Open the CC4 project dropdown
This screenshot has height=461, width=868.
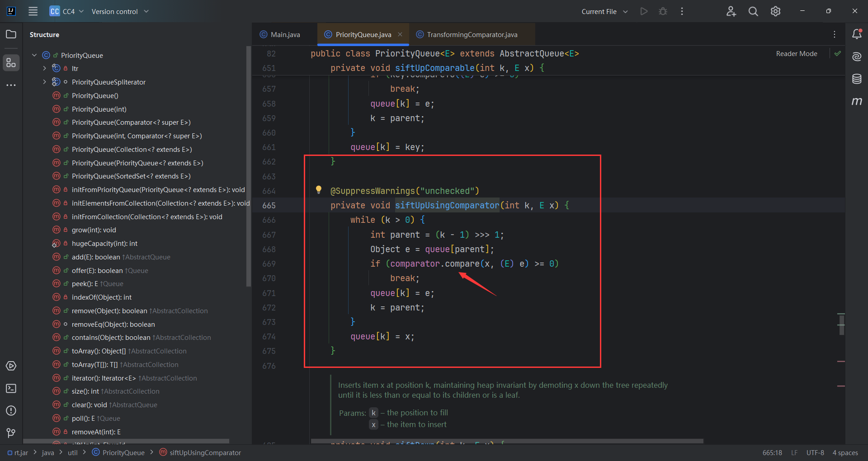click(67, 11)
